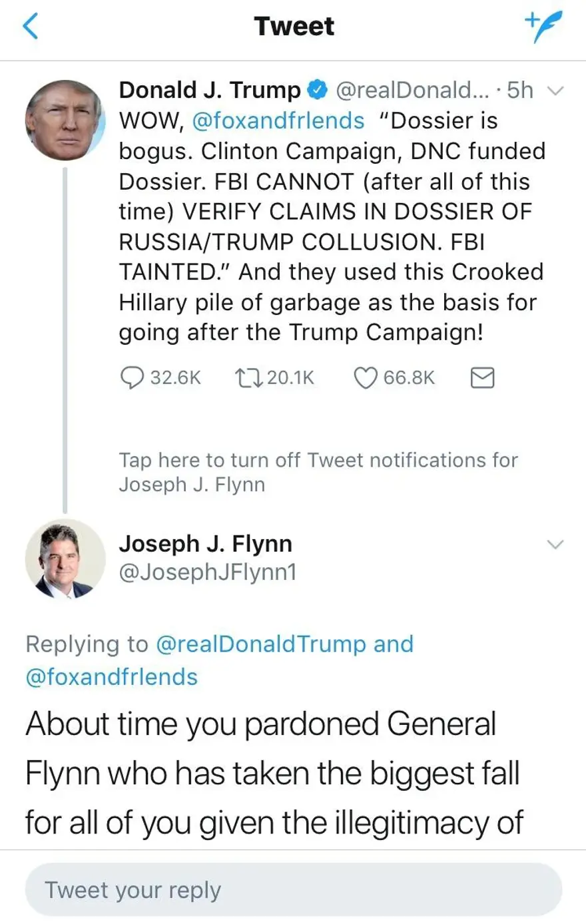Expand options chevron on Flynn's reply
The height and width of the screenshot is (924, 586).
pos(555,545)
